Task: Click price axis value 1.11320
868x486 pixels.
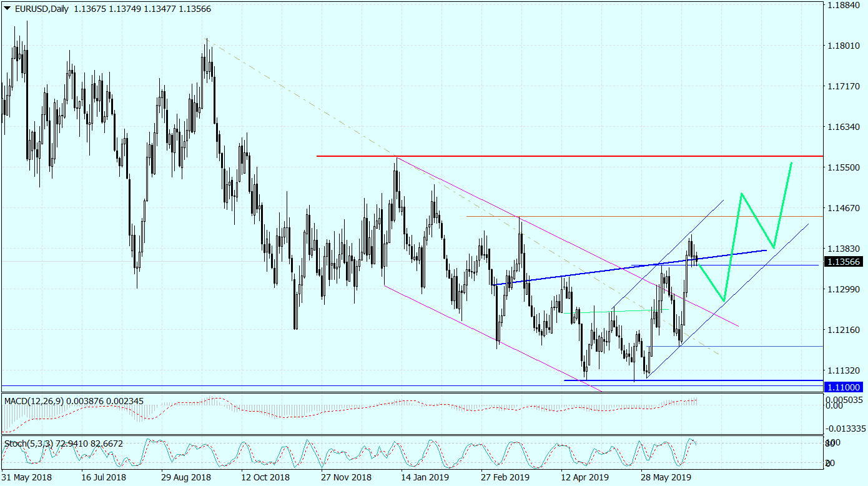Action: [845, 370]
